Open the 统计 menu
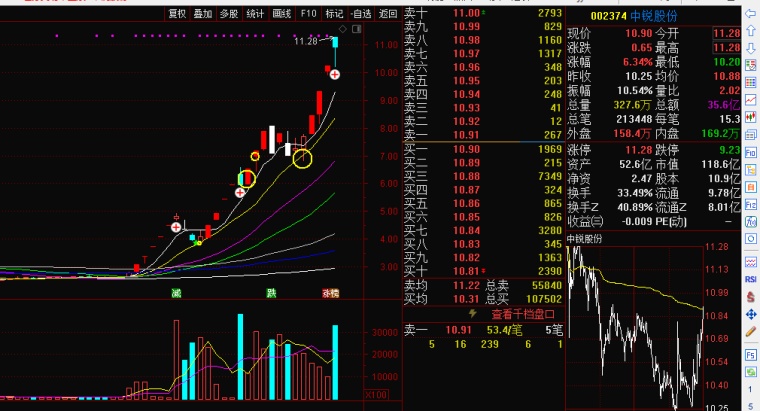The image size is (760, 411). coord(255,14)
